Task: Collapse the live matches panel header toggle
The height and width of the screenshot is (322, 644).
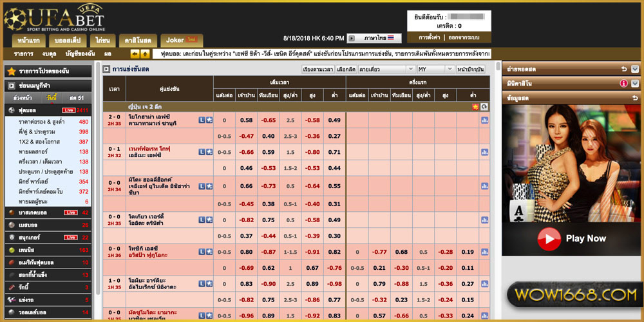Action: [106, 69]
